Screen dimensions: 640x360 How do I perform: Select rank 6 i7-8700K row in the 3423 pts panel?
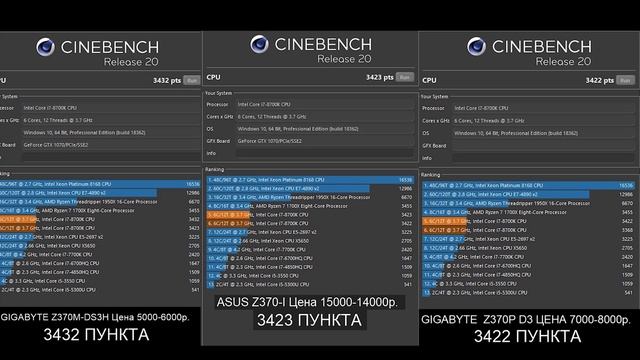tap(310, 223)
